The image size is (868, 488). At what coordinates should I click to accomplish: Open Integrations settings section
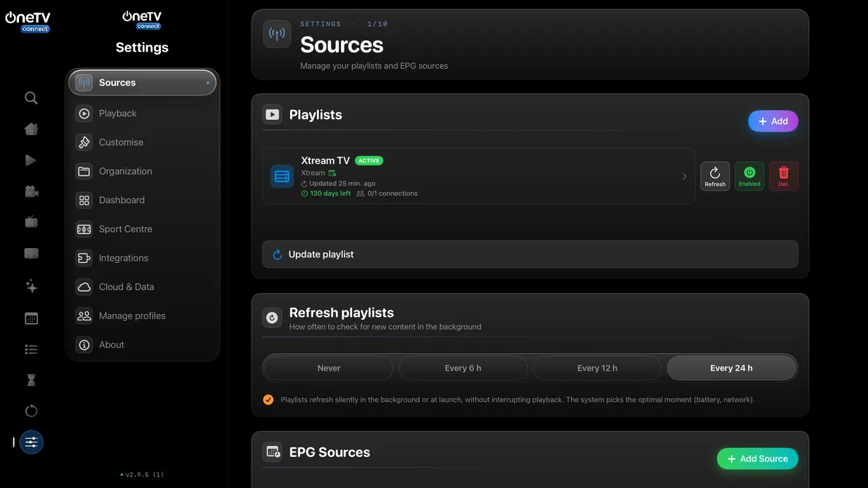pos(142,258)
